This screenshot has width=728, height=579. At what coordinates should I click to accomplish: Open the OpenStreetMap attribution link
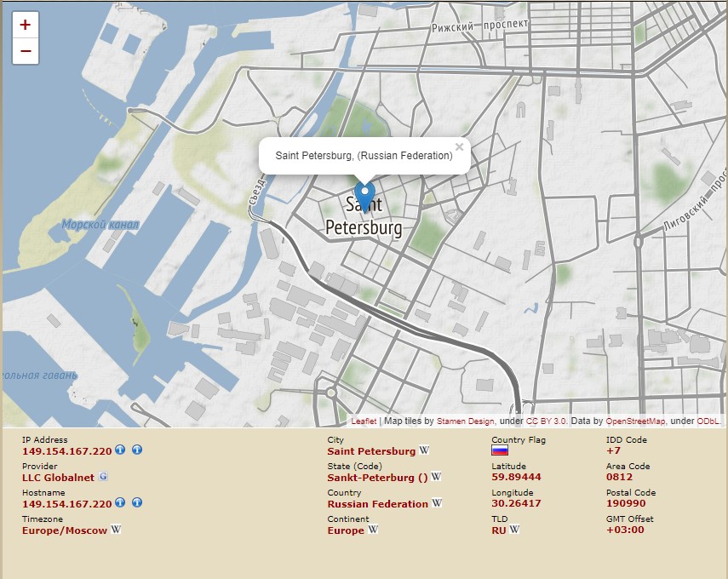click(636, 421)
